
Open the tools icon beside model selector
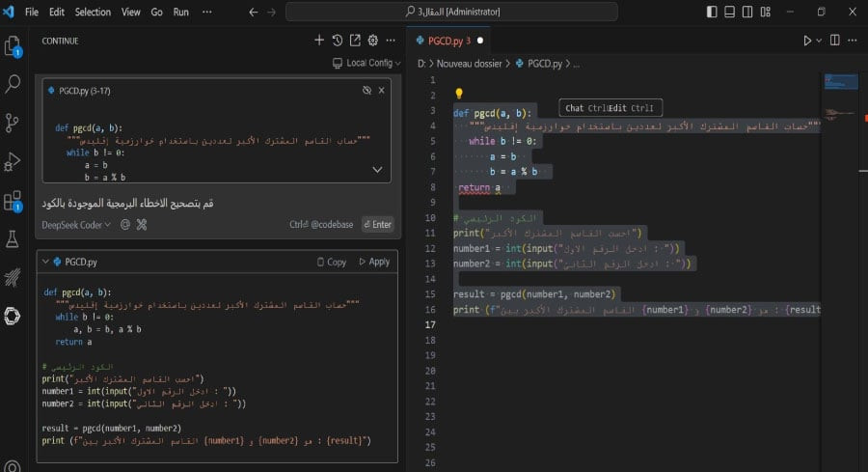[x=142, y=224]
